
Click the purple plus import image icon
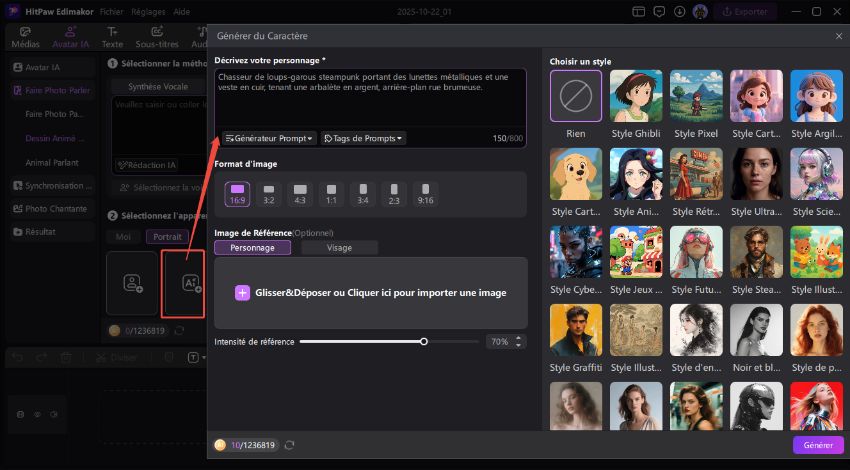pos(242,293)
